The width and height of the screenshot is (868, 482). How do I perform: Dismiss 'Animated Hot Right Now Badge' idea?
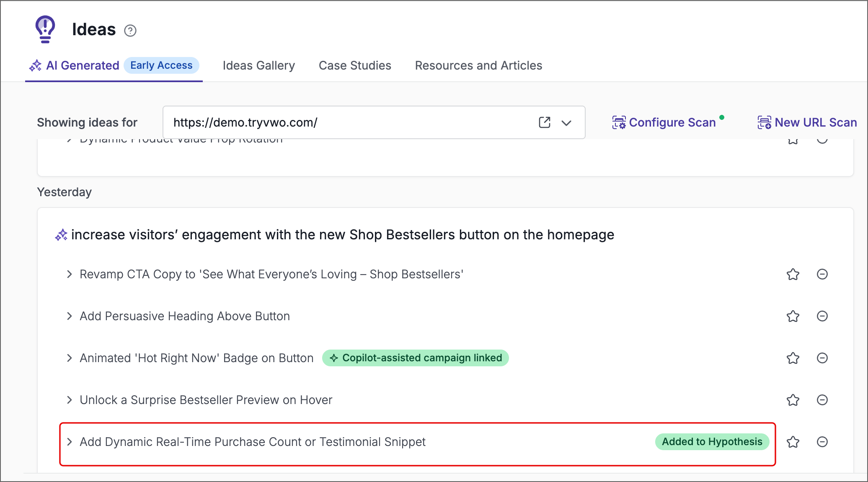tap(822, 358)
